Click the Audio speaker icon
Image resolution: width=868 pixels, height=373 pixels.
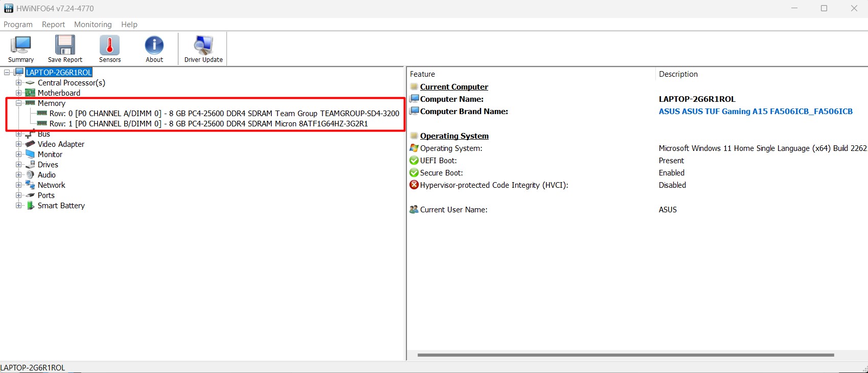click(30, 174)
